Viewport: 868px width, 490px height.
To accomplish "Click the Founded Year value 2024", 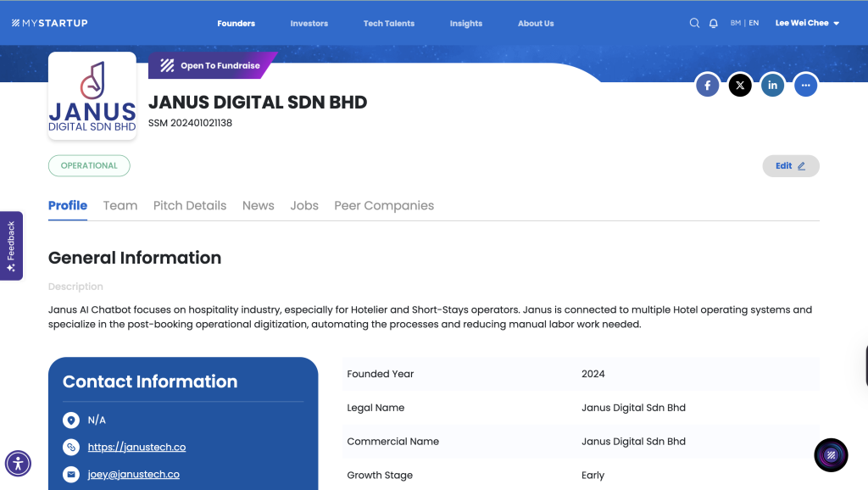I will [x=593, y=374].
